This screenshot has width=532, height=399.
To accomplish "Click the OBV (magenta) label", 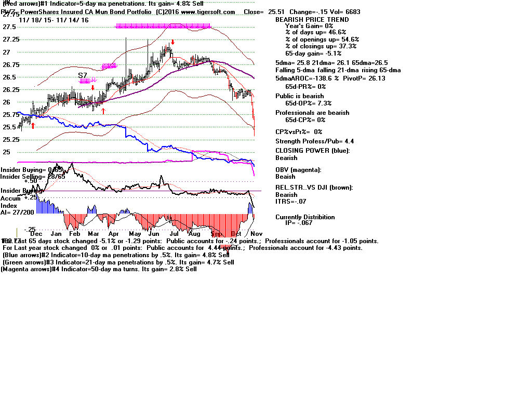I will [x=298, y=170].
